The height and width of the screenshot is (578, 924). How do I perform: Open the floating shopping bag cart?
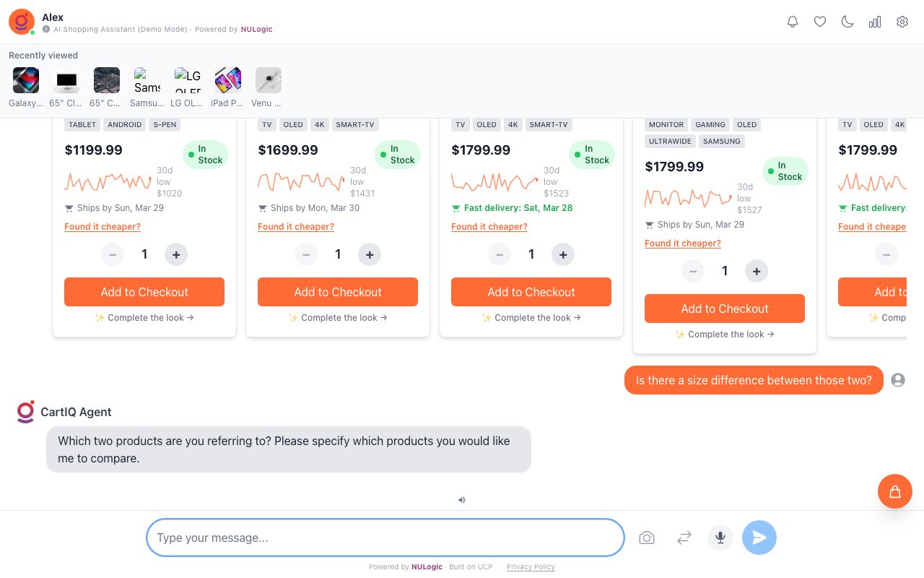click(x=895, y=491)
